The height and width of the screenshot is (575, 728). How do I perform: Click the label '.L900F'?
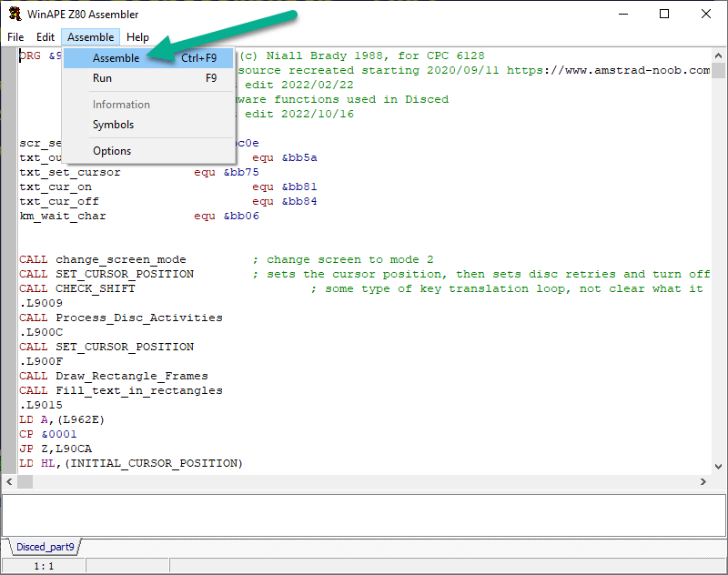point(41,361)
